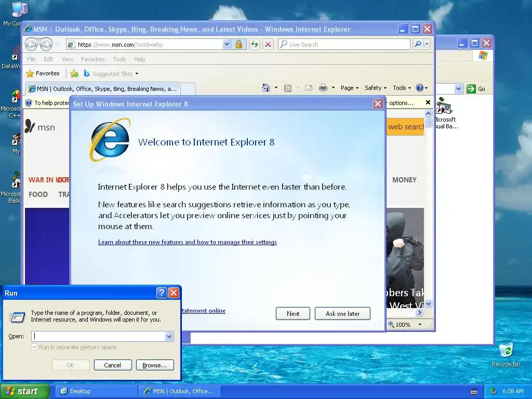The height and width of the screenshot is (399, 532).
Task: Click the information bar shield icon
Action: [29, 103]
